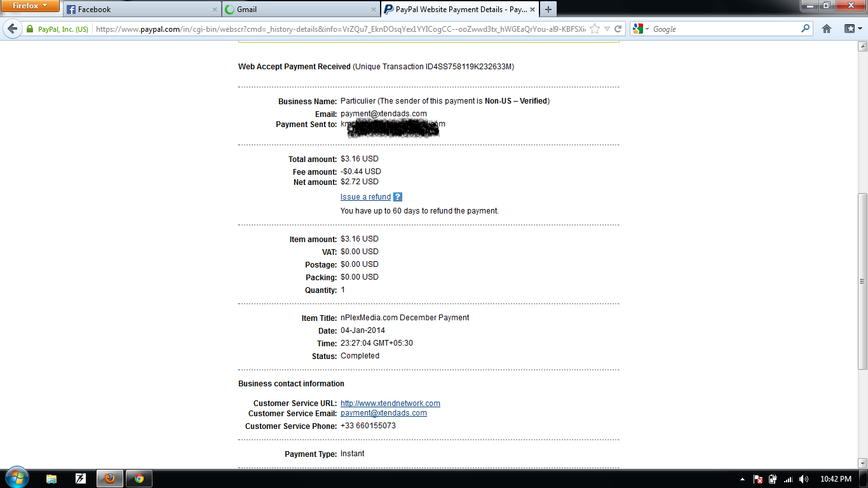Click the volume speaker tray icon
Viewport: 868px width, 488px height.
point(804,479)
